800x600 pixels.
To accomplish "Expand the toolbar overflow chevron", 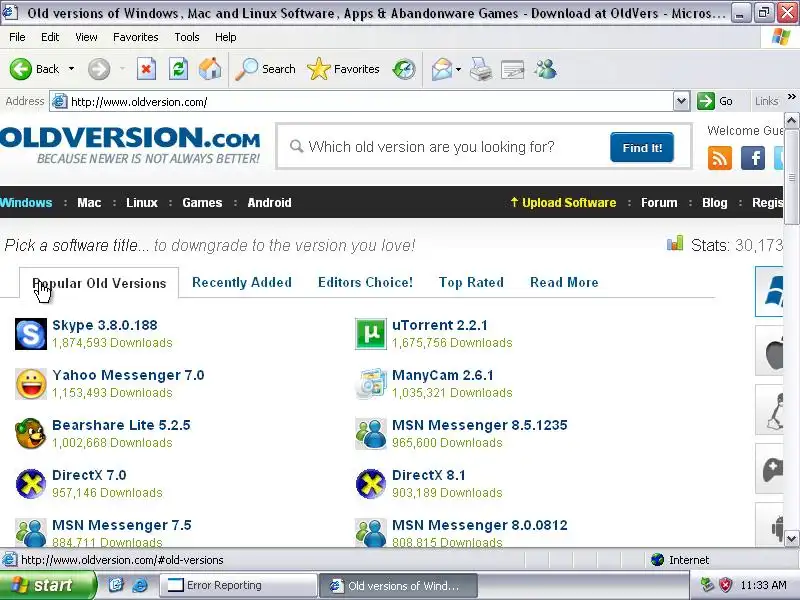I will click(791, 96).
